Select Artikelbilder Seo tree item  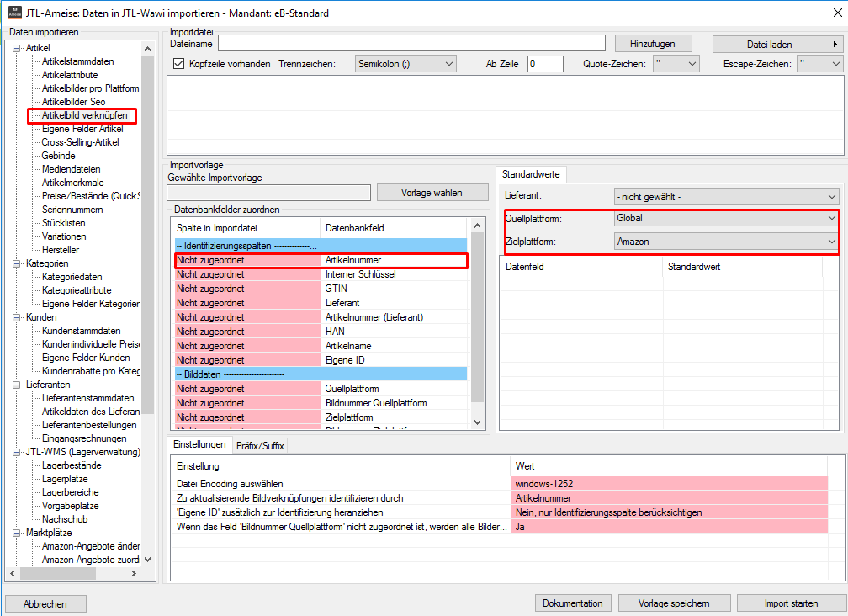(x=73, y=102)
